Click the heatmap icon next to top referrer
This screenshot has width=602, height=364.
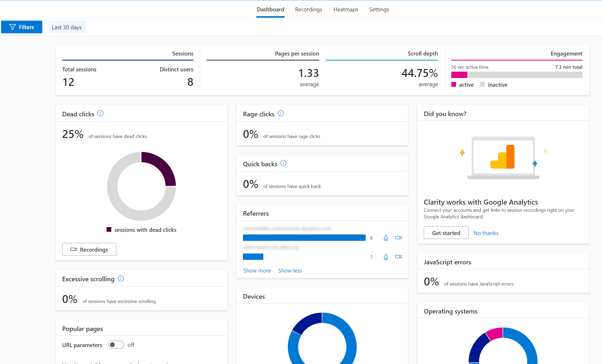[x=385, y=238]
